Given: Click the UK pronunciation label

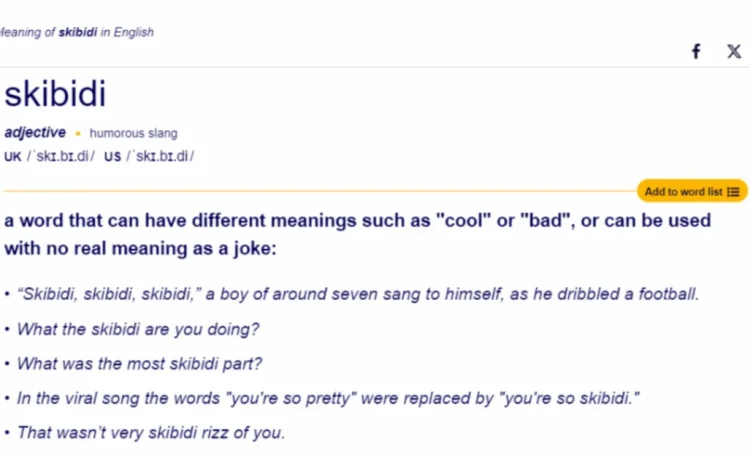Looking at the screenshot, I should pyautogui.click(x=12, y=157).
